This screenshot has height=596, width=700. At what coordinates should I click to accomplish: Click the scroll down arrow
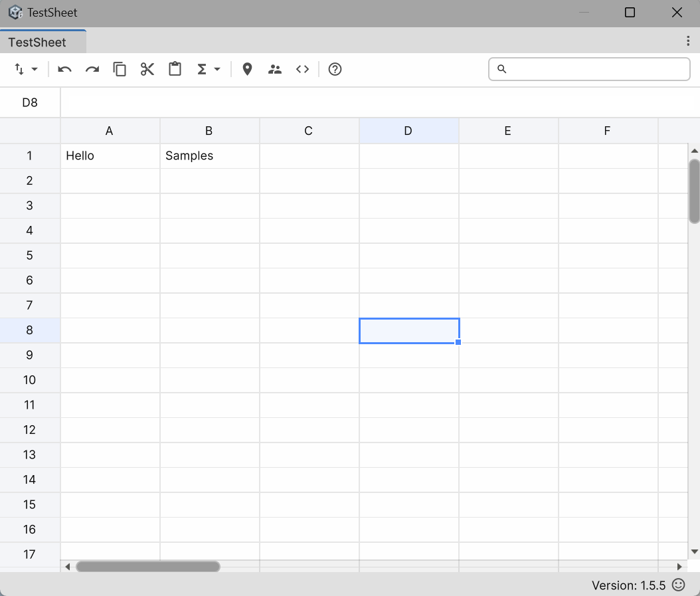pyautogui.click(x=694, y=551)
